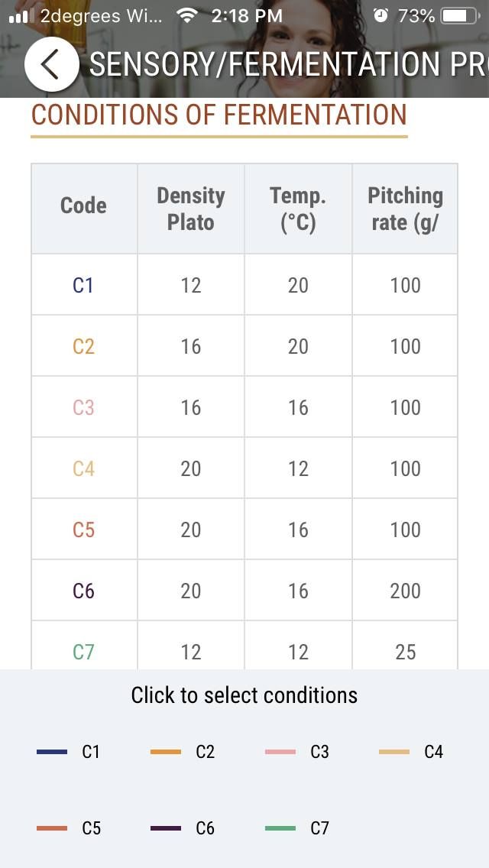Tap the alarm clock status icon
The image size is (489, 868).
tap(381, 15)
